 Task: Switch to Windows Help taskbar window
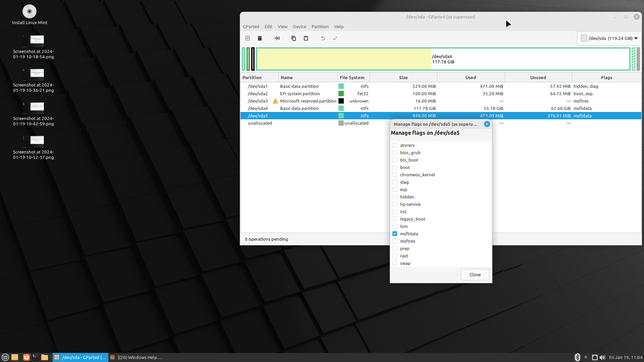(137, 357)
